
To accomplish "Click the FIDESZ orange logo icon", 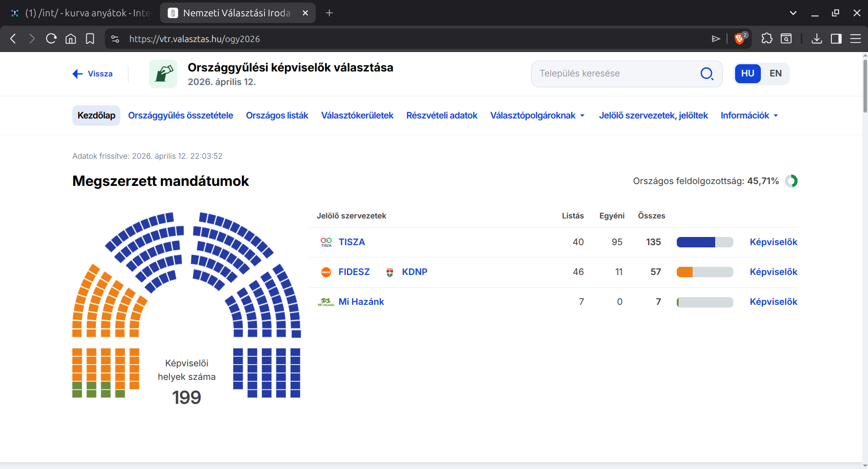I will [x=326, y=272].
